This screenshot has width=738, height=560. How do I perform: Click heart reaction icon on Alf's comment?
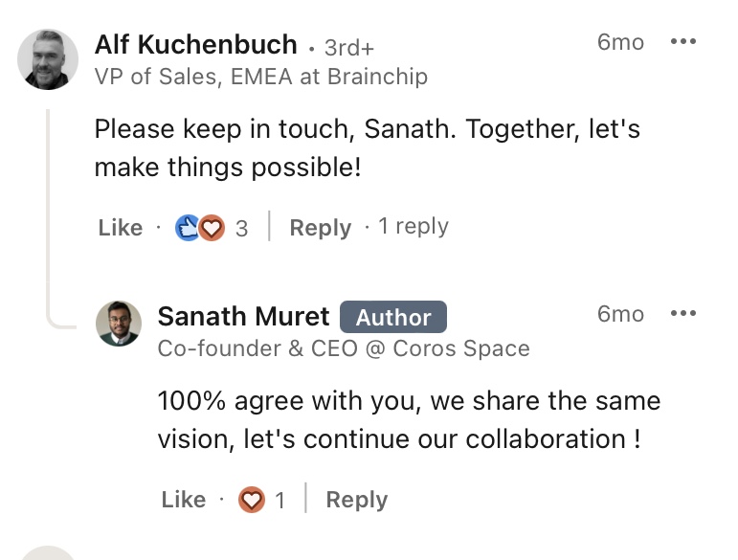click(212, 228)
